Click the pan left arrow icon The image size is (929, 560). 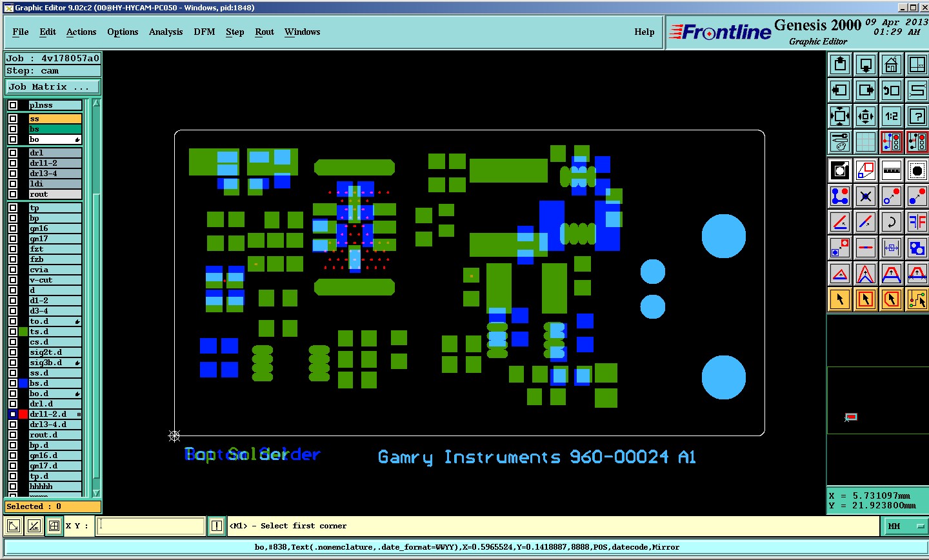click(x=840, y=90)
